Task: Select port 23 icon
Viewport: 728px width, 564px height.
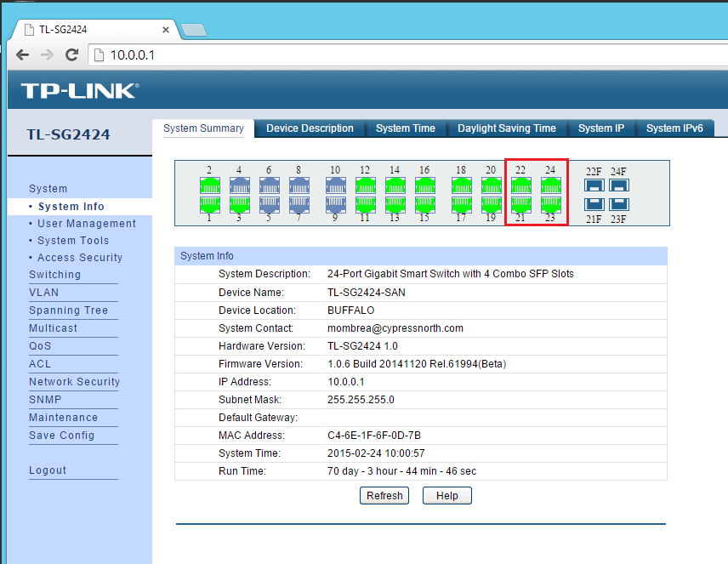Action: coord(550,204)
